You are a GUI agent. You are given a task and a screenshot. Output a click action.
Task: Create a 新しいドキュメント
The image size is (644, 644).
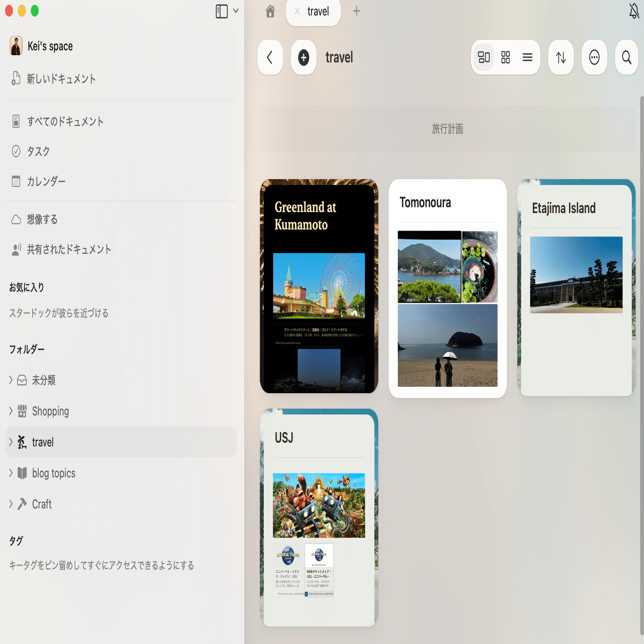[x=61, y=79]
